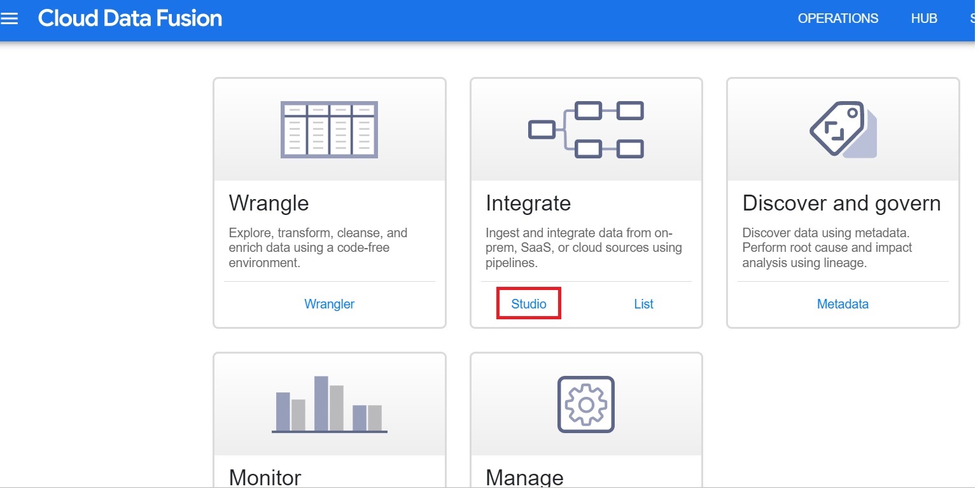Open Wrangler from the Wrangle card
The image size is (980, 491).
pyautogui.click(x=329, y=303)
